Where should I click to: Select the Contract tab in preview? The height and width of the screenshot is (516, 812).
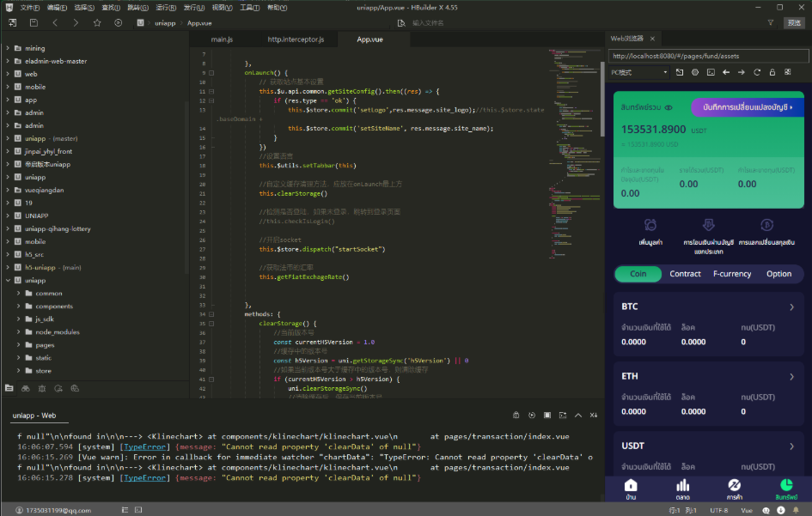685,274
